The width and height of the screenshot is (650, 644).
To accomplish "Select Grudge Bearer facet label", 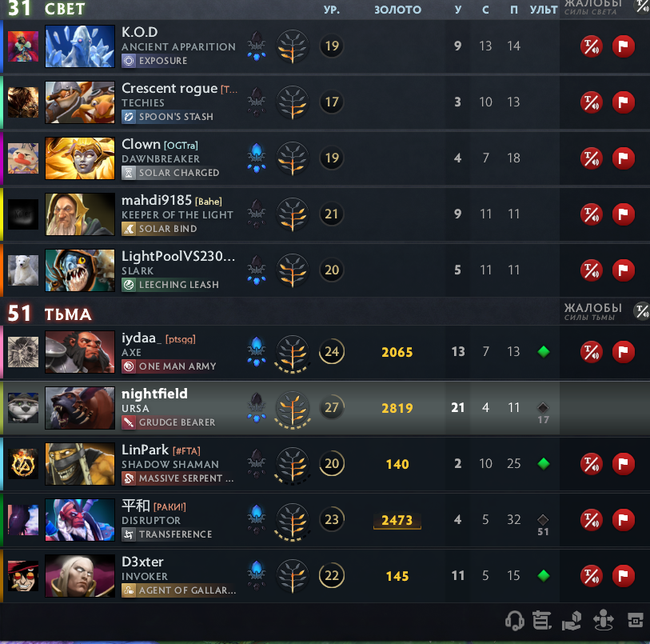I will [169, 422].
